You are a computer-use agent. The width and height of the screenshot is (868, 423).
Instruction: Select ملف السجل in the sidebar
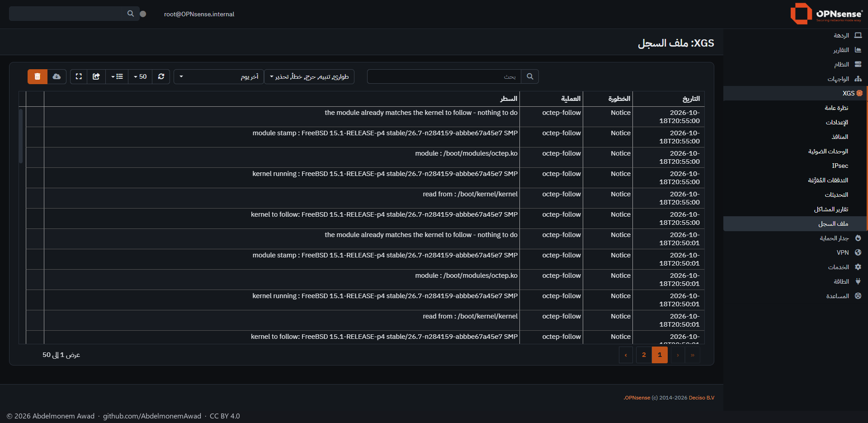click(795, 223)
